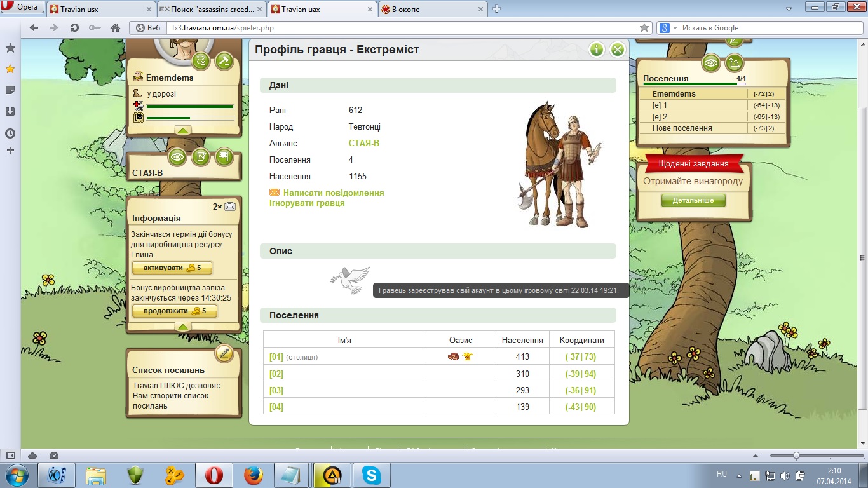
Task: Open coordinates (-37|73) link
Action: pos(581,357)
